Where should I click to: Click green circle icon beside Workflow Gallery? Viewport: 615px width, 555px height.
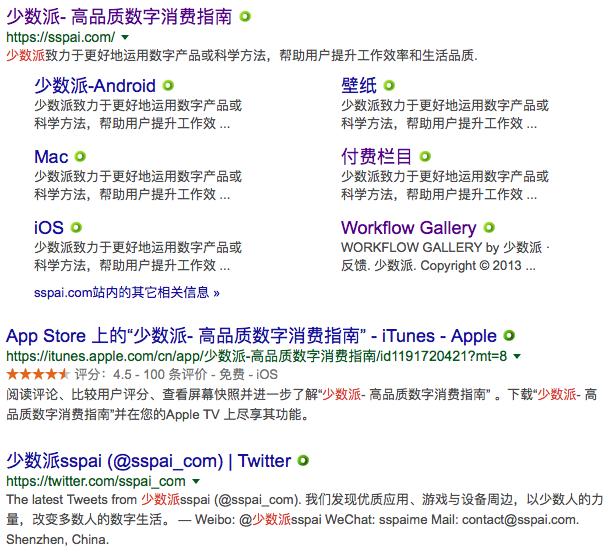pos(488,228)
